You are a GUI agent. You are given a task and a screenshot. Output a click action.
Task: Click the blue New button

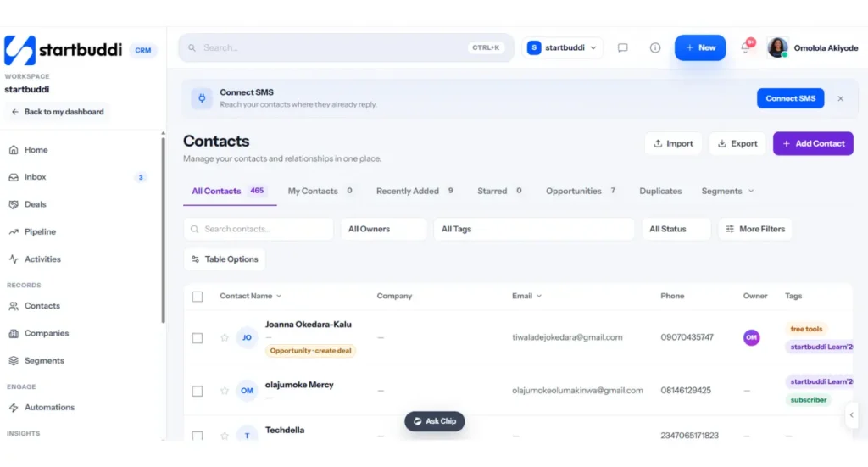700,47
